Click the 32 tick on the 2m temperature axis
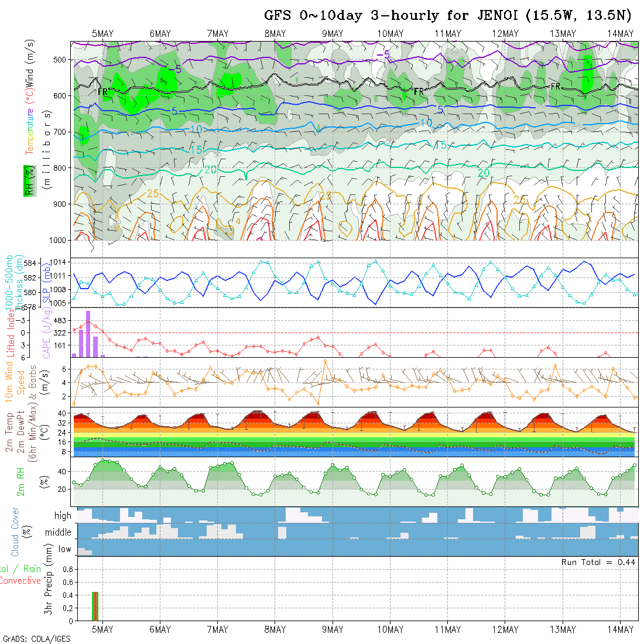Viewport: 644px width, 644px height. coord(62,423)
